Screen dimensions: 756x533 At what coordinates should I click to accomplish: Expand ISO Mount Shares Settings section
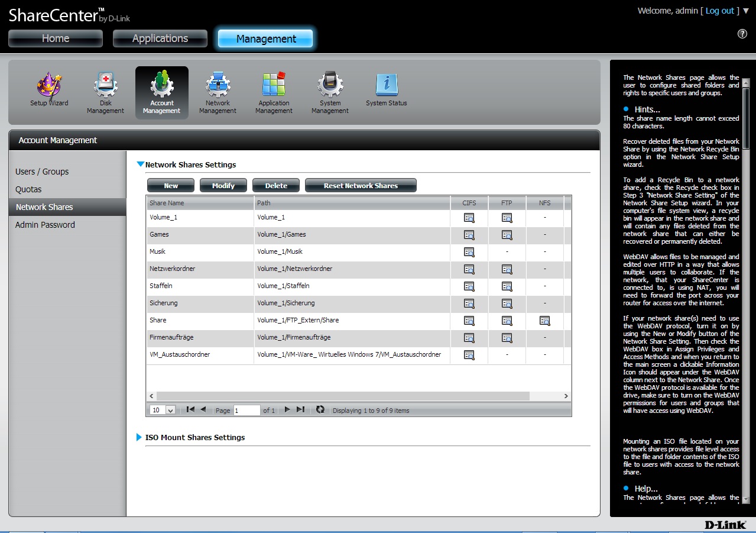click(x=139, y=437)
